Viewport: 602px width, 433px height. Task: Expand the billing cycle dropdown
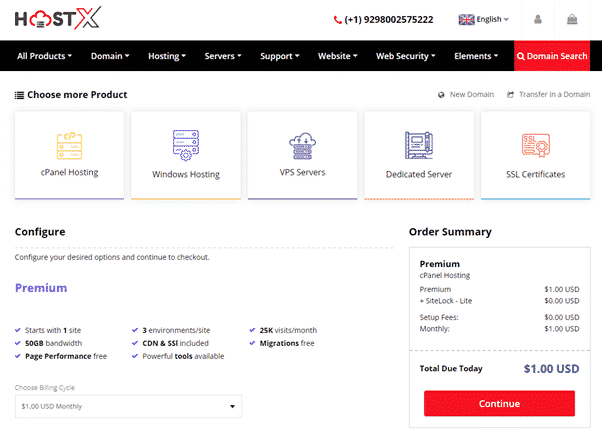(128, 406)
